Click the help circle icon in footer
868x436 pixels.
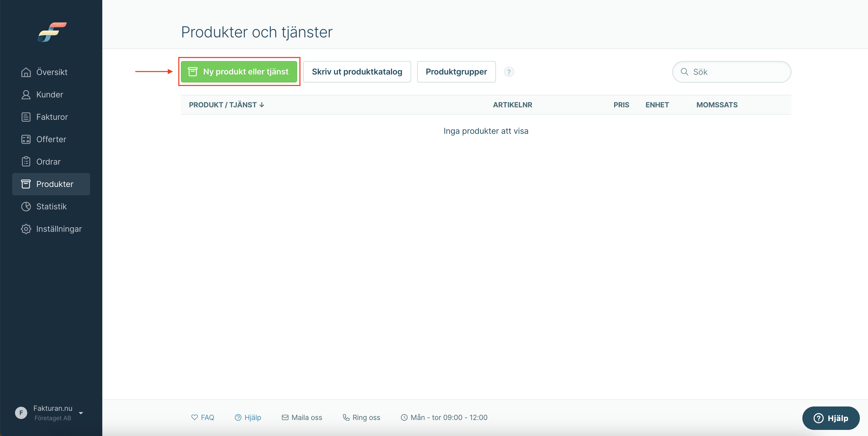238,417
